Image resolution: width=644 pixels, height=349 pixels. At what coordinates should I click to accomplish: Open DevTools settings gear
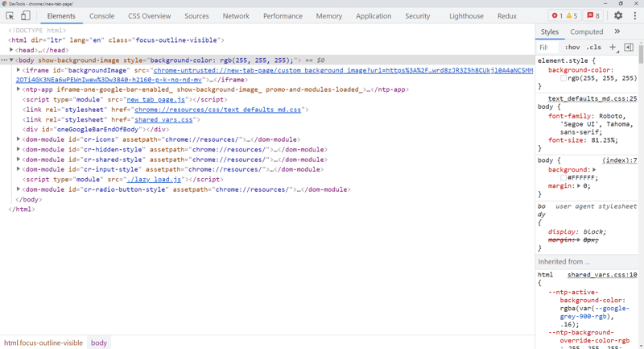pyautogui.click(x=618, y=15)
